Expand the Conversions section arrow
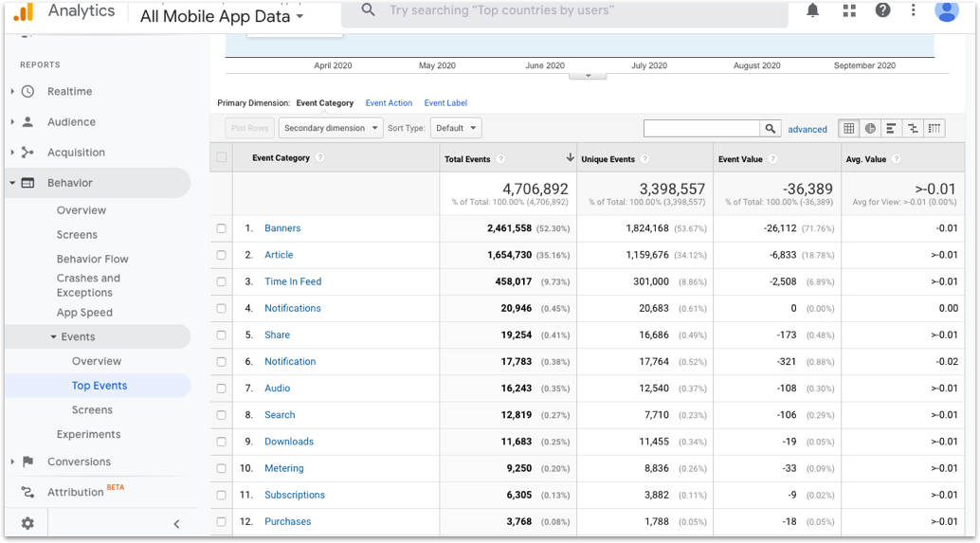980x543 pixels. (x=12, y=462)
